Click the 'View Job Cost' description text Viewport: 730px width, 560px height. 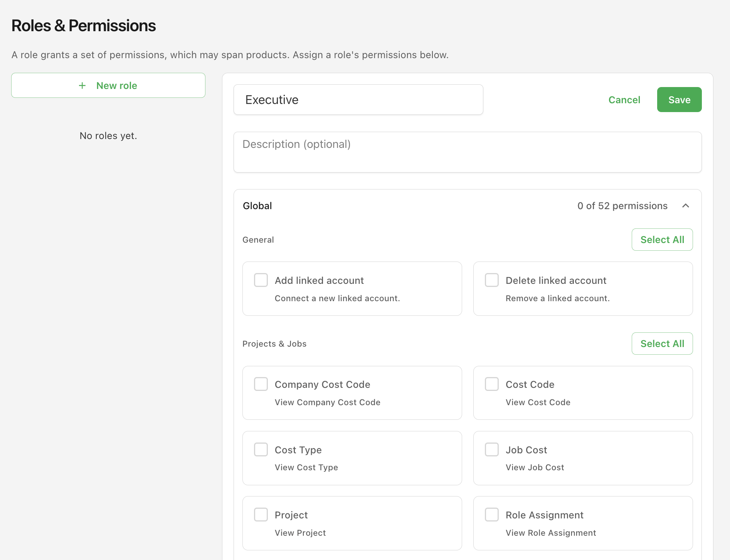point(535,468)
